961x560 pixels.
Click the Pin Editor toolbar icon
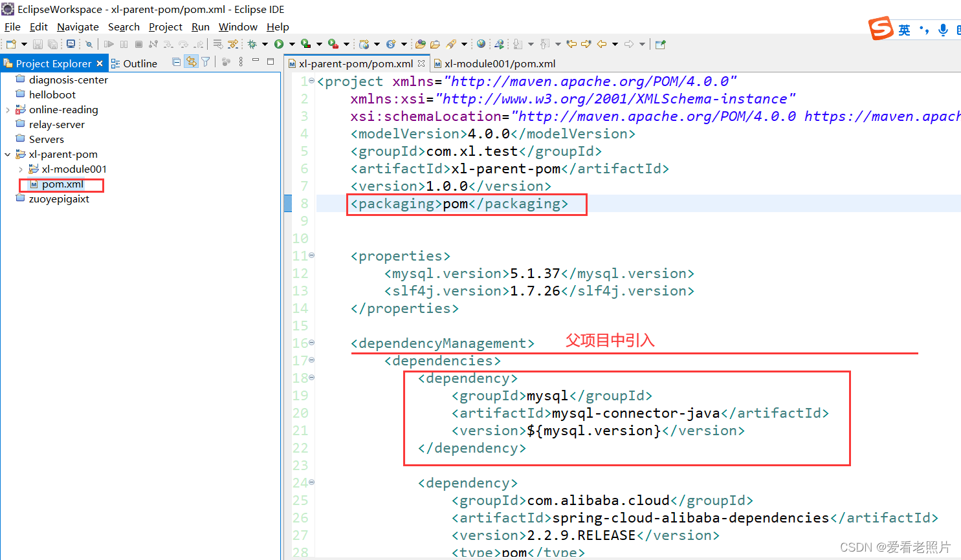pyautogui.click(x=660, y=44)
